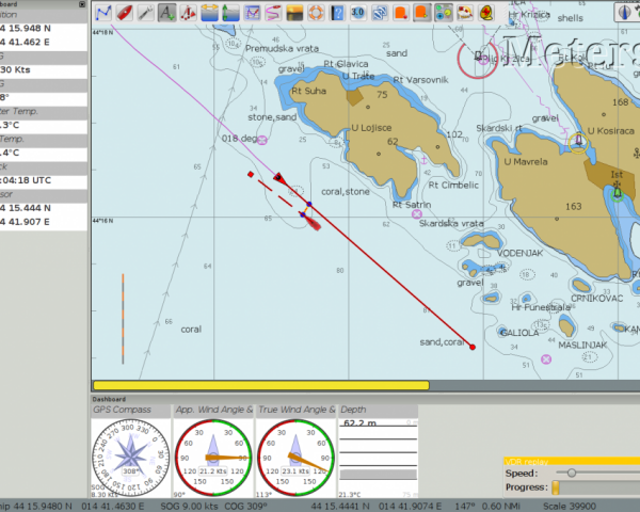Adjust the VDR replay Speed slider
This screenshot has width=640, height=512.
pyautogui.click(x=571, y=473)
